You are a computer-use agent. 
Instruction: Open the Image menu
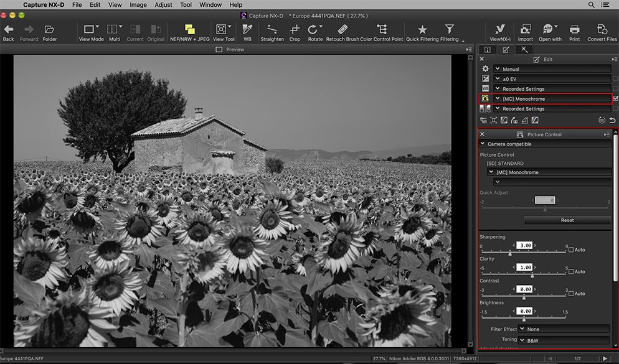(x=138, y=5)
